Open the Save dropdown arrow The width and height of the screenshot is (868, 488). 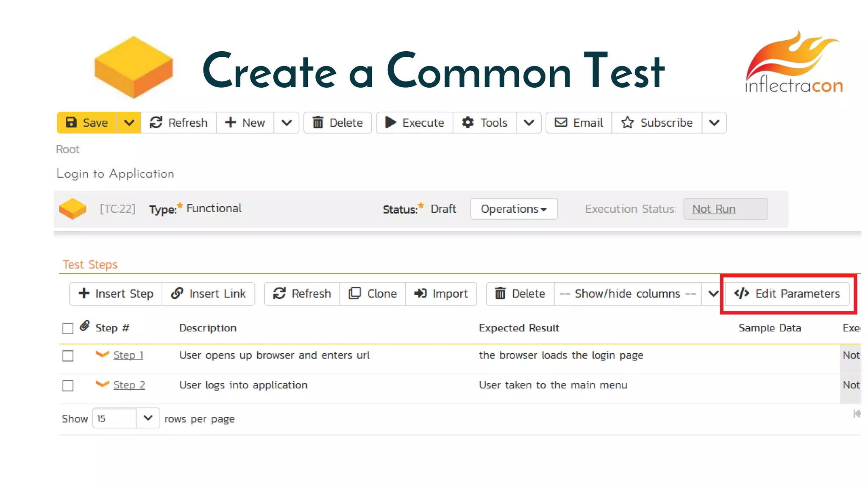129,123
